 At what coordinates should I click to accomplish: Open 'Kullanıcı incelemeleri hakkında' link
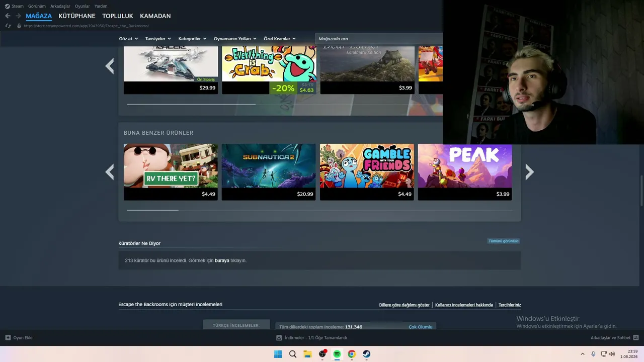point(464,305)
